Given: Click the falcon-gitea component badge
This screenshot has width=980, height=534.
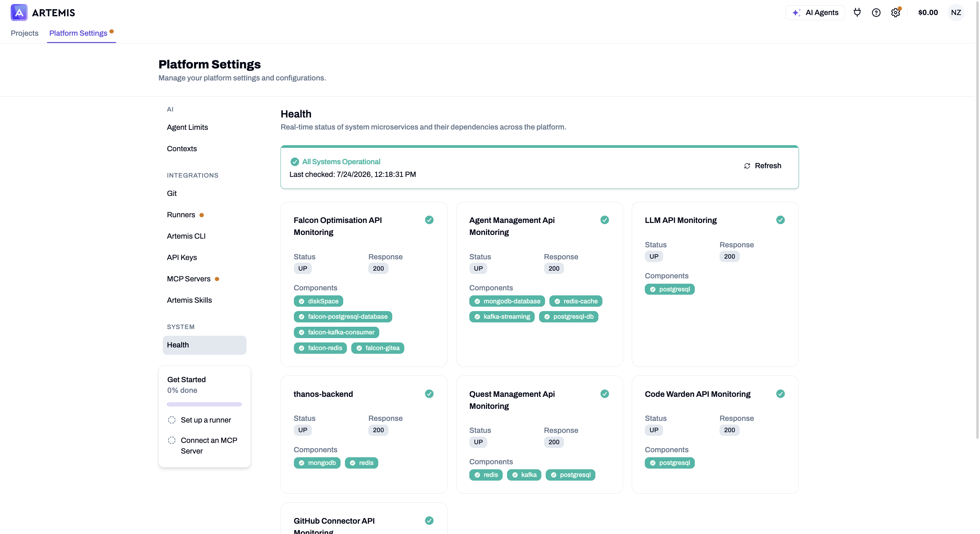Looking at the screenshot, I should (378, 348).
